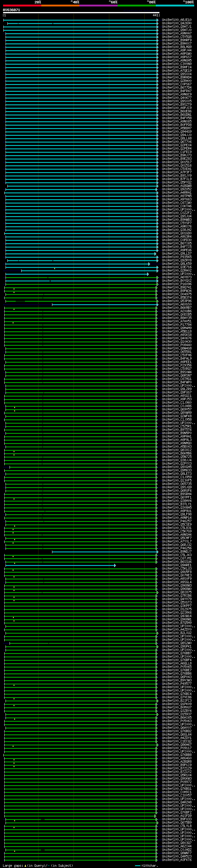Viewport: 197px width, 868px height.
Task: Select hit label UniRef100_O04975
Action: [177, 294]
